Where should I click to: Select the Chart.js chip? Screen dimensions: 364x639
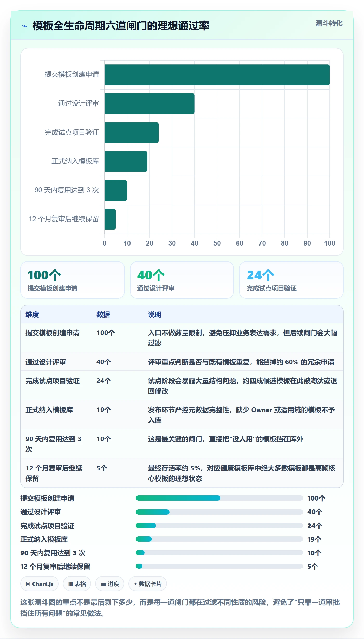[x=40, y=584]
